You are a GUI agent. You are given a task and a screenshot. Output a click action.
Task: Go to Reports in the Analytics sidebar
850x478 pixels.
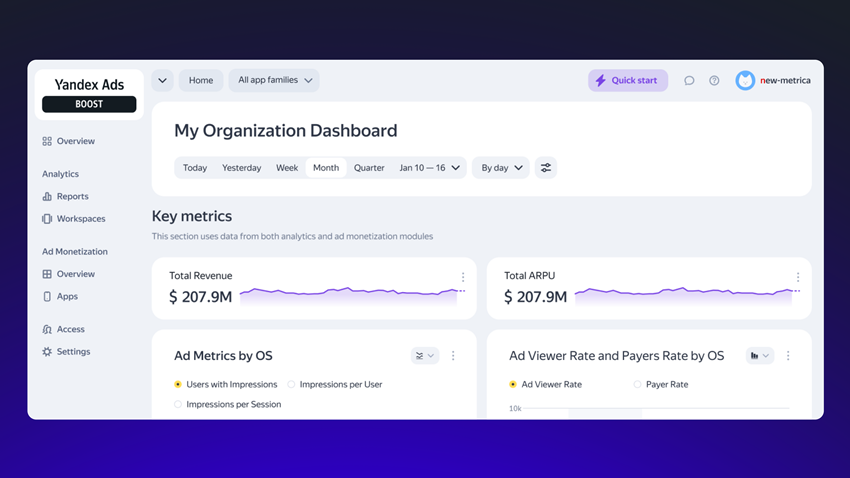(72, 197)
